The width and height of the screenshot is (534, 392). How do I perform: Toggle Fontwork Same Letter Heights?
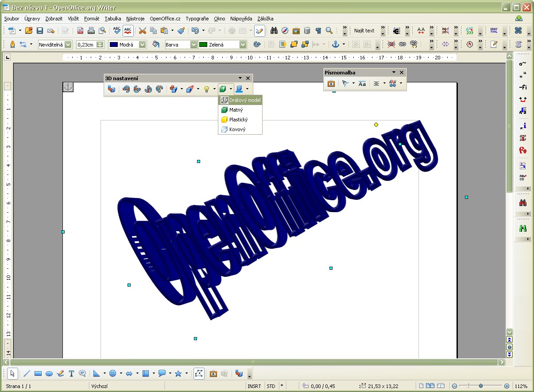(x=362, y=83)
